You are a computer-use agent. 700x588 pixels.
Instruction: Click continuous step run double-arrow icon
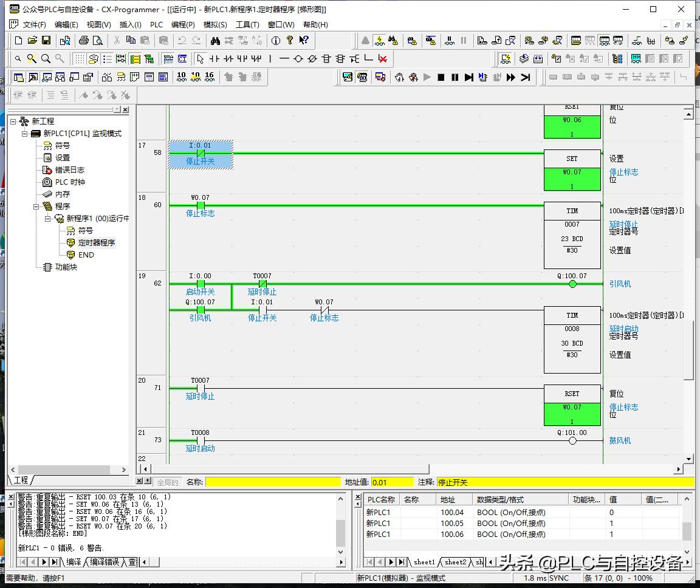pyautogui.click(x=510, y=77)
